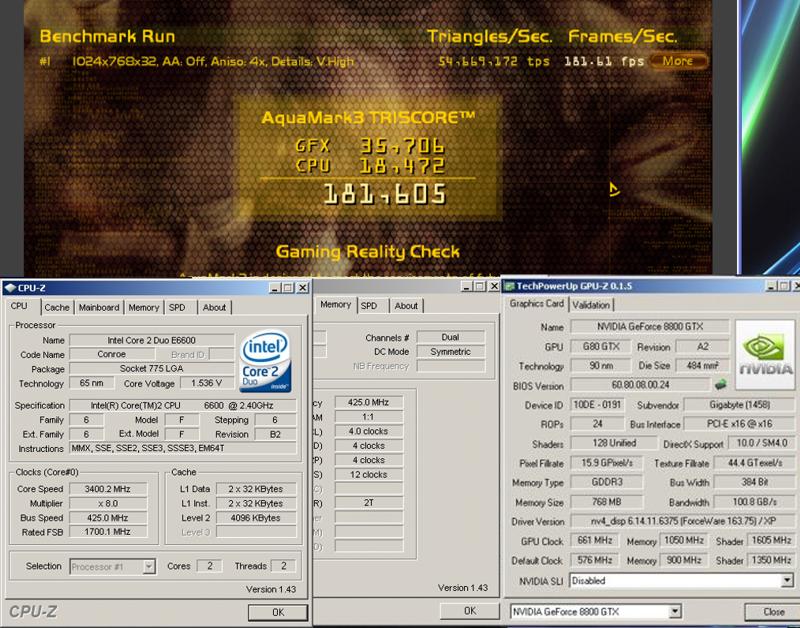The image size is (800, 628).
Task: Click the GPU-Z title bar icon
Action: point(509,286)
